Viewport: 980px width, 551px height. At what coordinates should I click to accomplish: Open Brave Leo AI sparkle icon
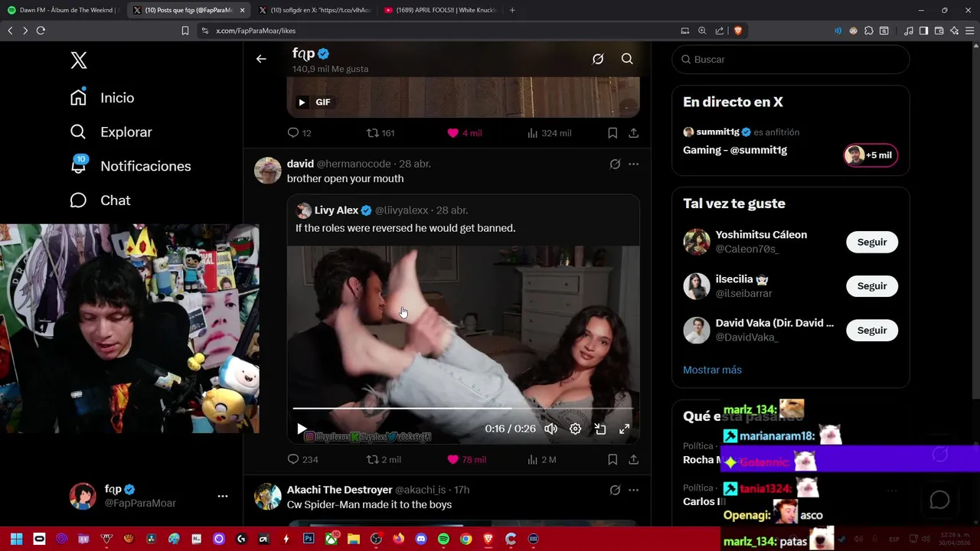[x=954, y=31]
